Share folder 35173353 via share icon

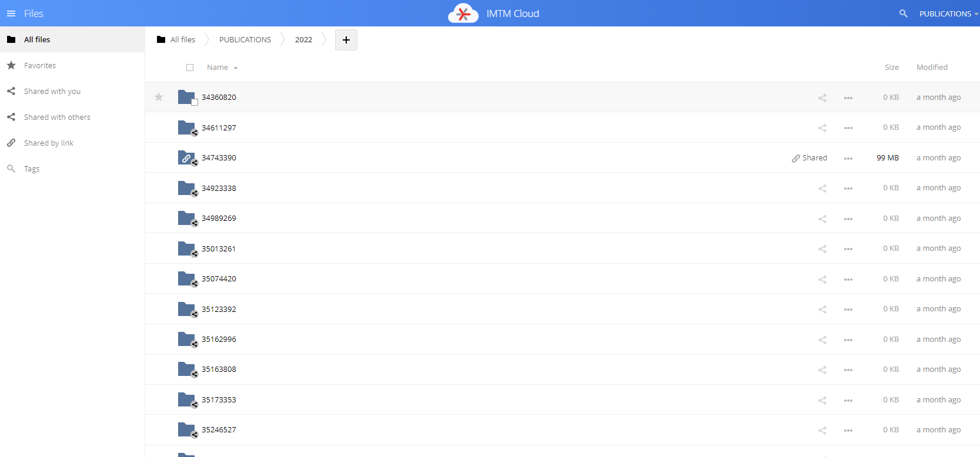tap(822, 401)
